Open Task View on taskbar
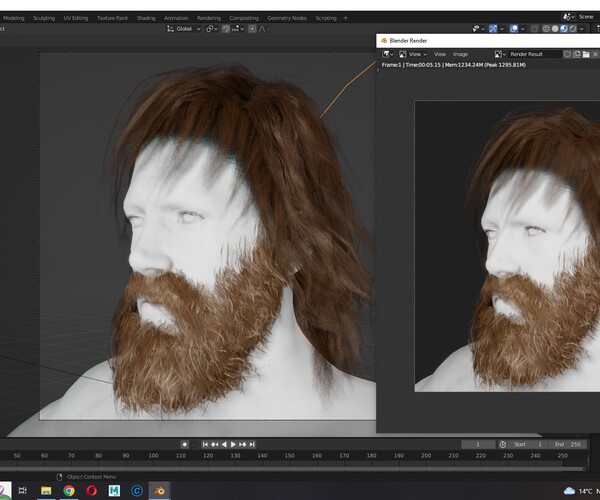Screen dimensions: 600x500 23,490
